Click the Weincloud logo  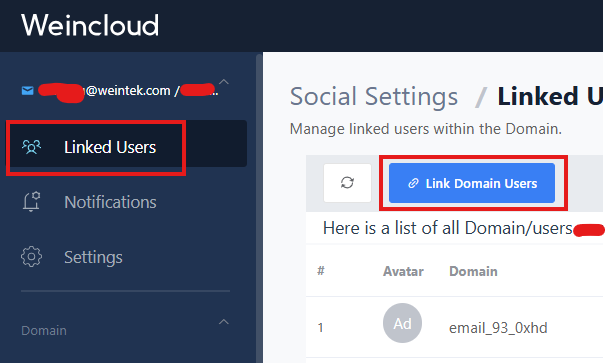pyautogui.click(x=90, y=26)
